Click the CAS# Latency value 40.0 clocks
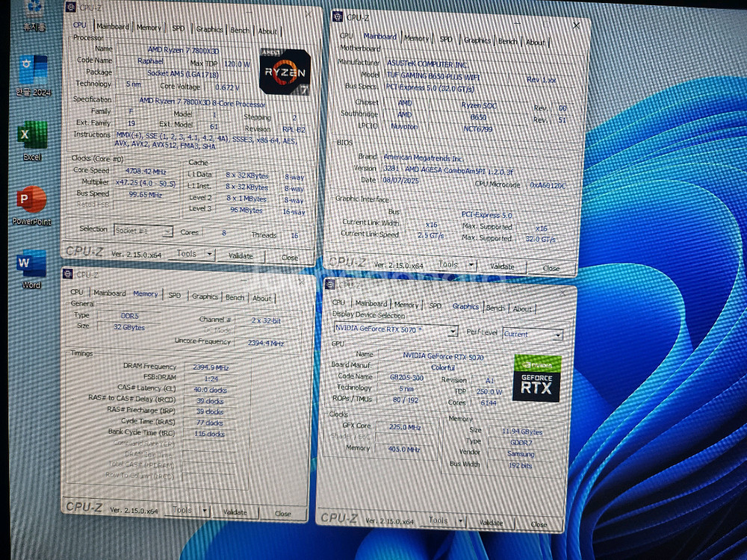747x560 pixels. (x=210, y=390)
